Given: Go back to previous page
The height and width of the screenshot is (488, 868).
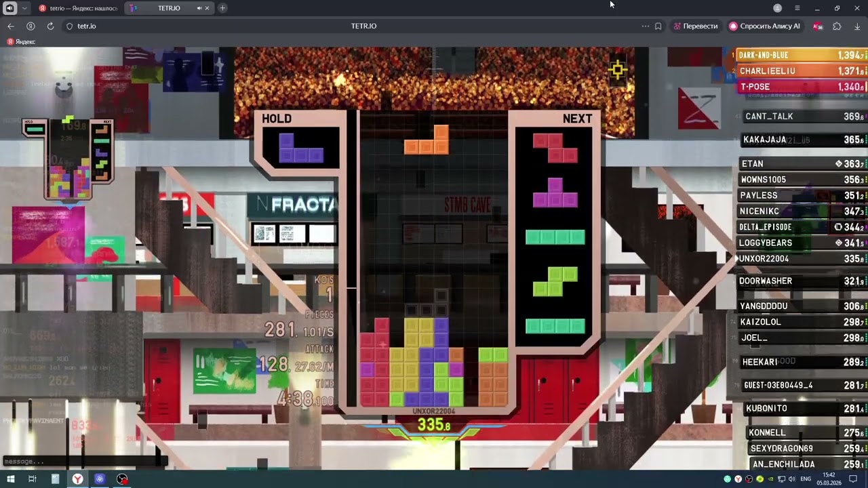Looking at the screenshot, I should [x=11, y=26].
